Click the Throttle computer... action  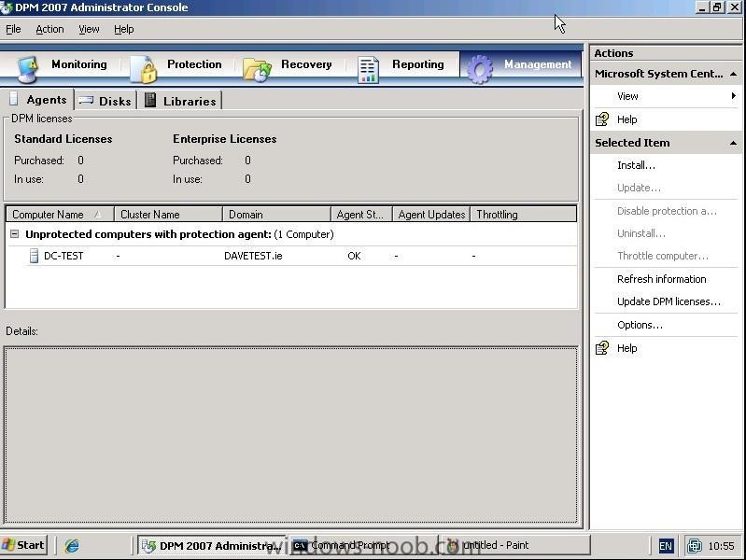coord(663,256)
